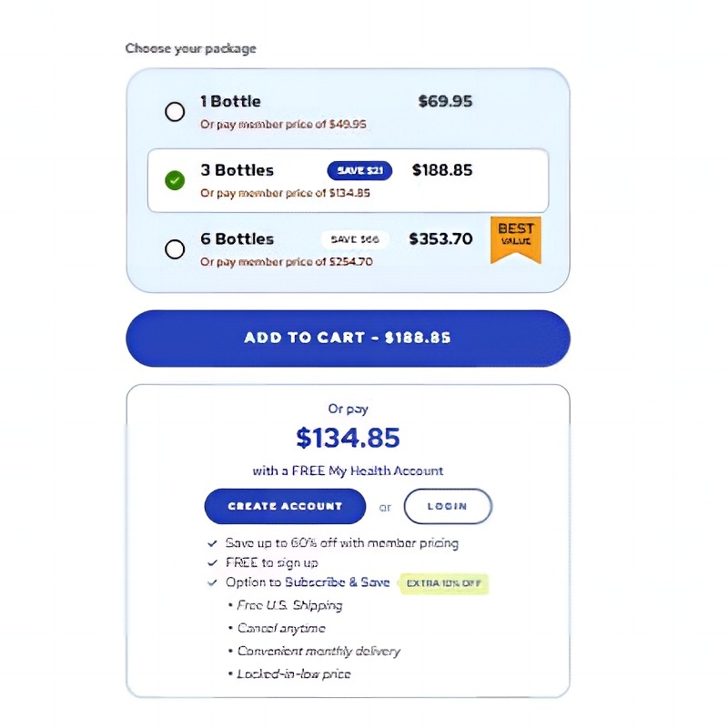728x728 pixels.
Task: Open the Subscribe & Save link
Action: [337, 582]
